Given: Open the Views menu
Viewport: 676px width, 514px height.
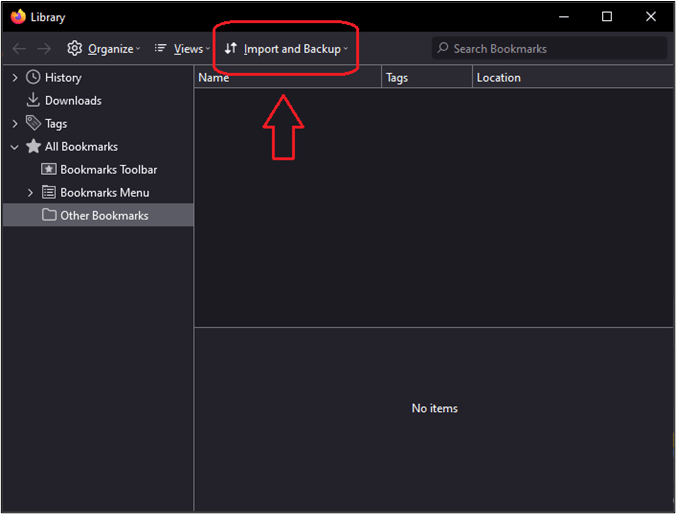Looking at the screenshot, I should [182, 49].
